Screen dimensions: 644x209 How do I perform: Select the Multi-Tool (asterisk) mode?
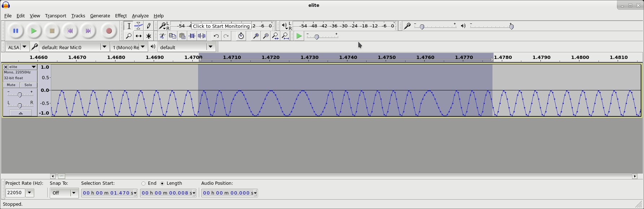point(148,36)
